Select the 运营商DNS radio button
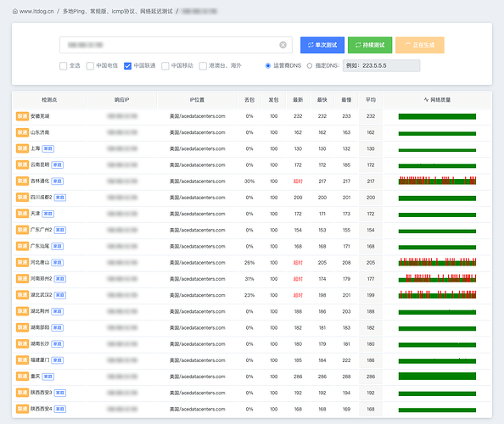Screen dimensions: 504x424 (x=268, y=66)
